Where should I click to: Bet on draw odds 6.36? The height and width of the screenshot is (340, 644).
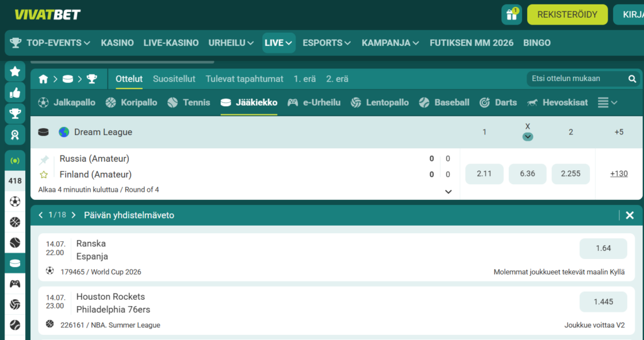pyautogui.click(x=528, y=174)
